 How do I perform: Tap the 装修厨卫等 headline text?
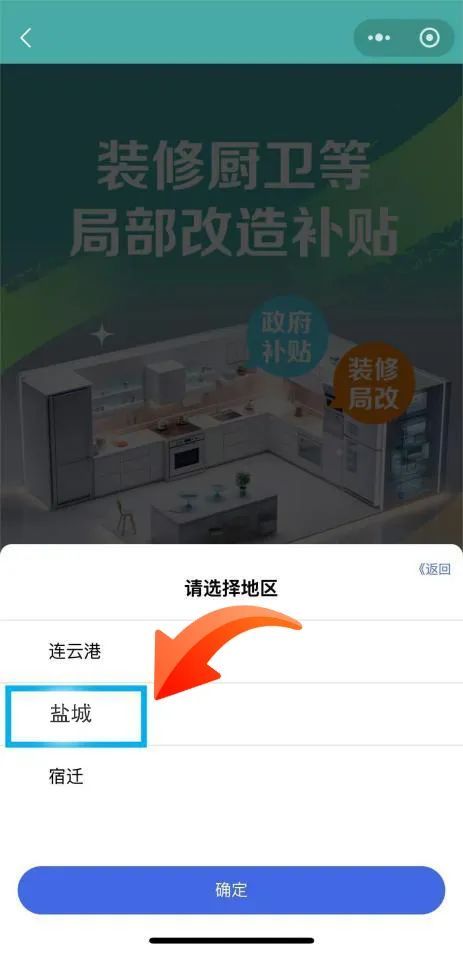pyautogui.click(x=234, y=165)
